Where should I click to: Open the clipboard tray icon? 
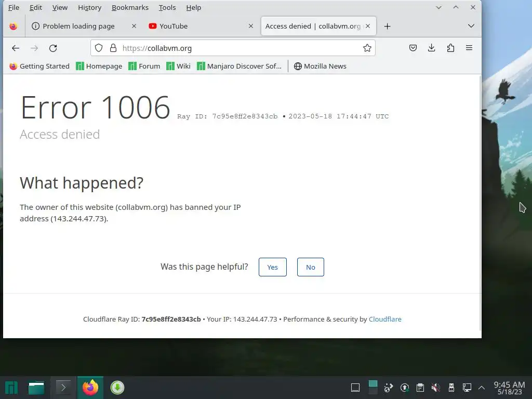tap(420, 388)
